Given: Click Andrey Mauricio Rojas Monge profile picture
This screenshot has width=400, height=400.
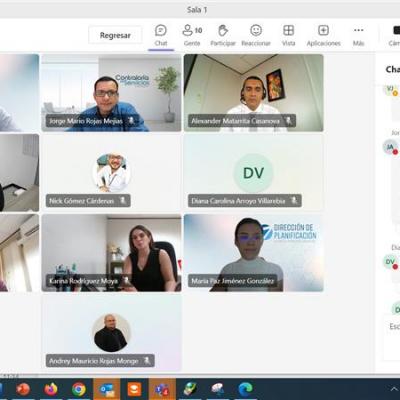Looking at the screenshot, I should click(x=111, y=333).
